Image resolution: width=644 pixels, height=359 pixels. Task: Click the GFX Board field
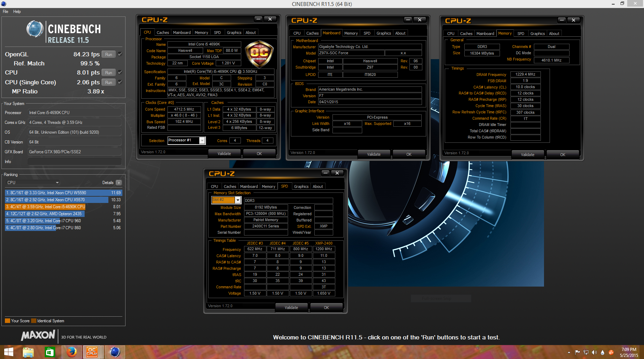click(x=74, y=152)
